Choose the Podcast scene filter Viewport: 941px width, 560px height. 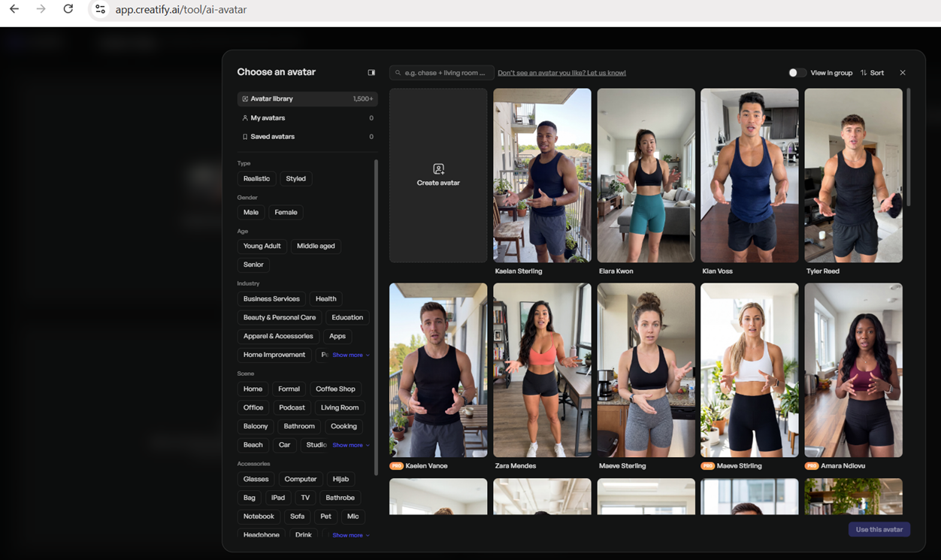292,408
